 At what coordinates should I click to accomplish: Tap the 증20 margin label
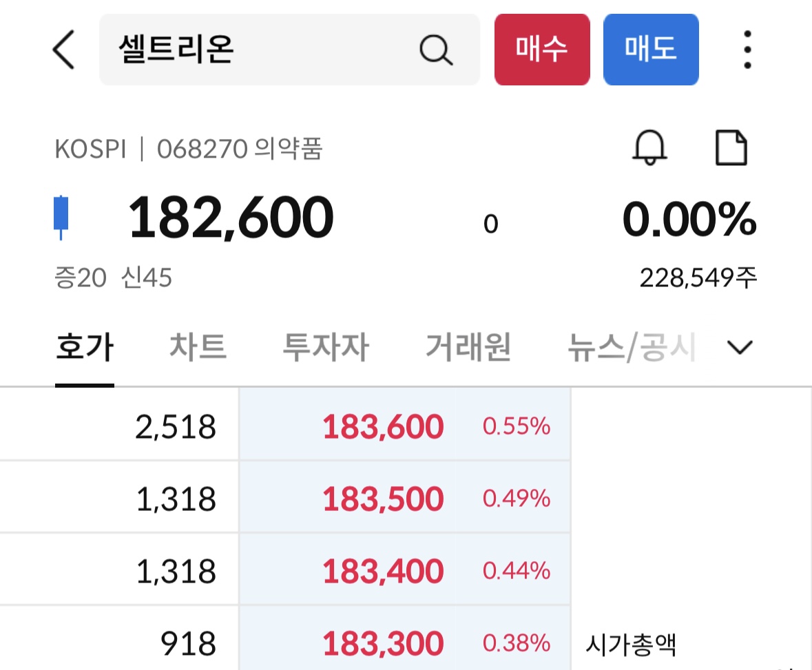click(x=81, y=278)
